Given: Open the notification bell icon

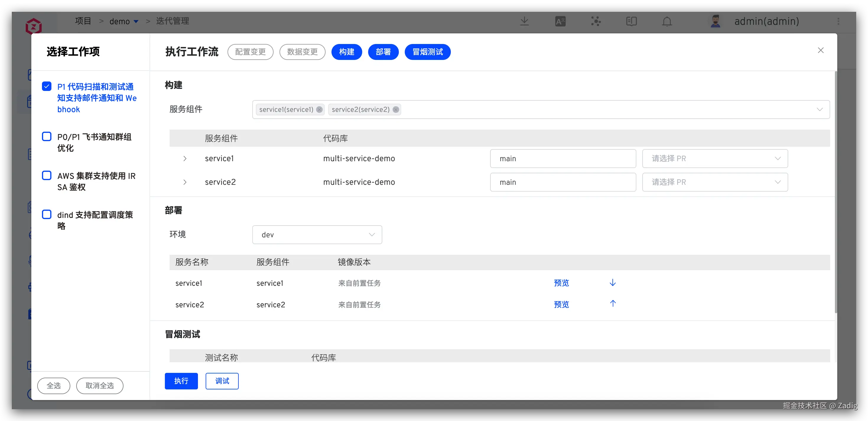Looking at the screenshot, I should point(667,21).
